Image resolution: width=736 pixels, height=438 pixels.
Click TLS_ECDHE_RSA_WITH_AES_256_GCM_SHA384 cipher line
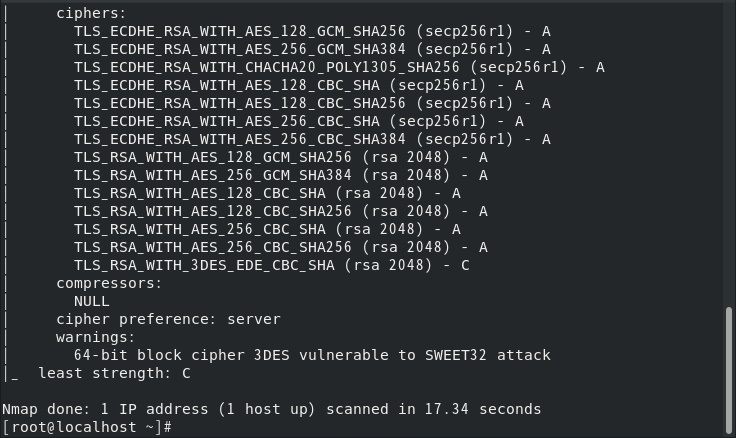tap(312, 49)
